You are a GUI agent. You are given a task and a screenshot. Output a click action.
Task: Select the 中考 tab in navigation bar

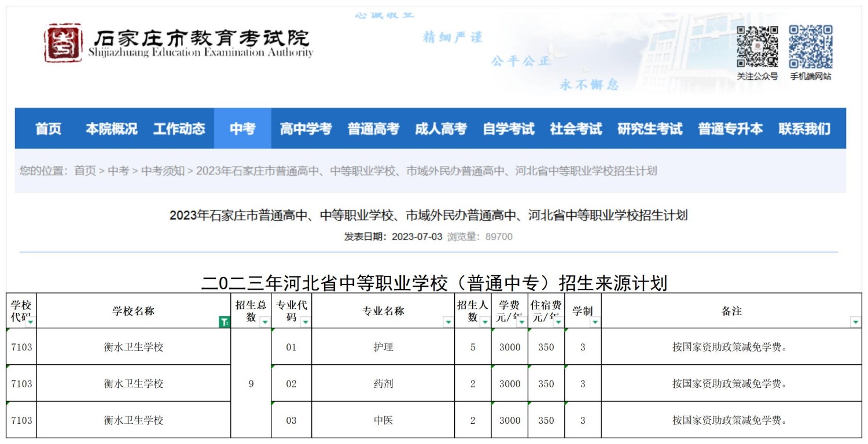point(242,129)
